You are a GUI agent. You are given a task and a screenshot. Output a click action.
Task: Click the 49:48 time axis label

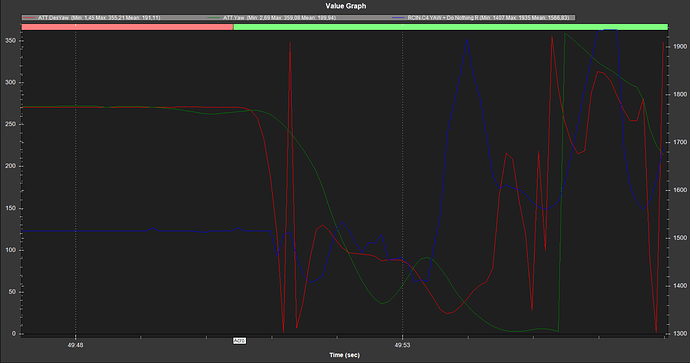[75, 345]
